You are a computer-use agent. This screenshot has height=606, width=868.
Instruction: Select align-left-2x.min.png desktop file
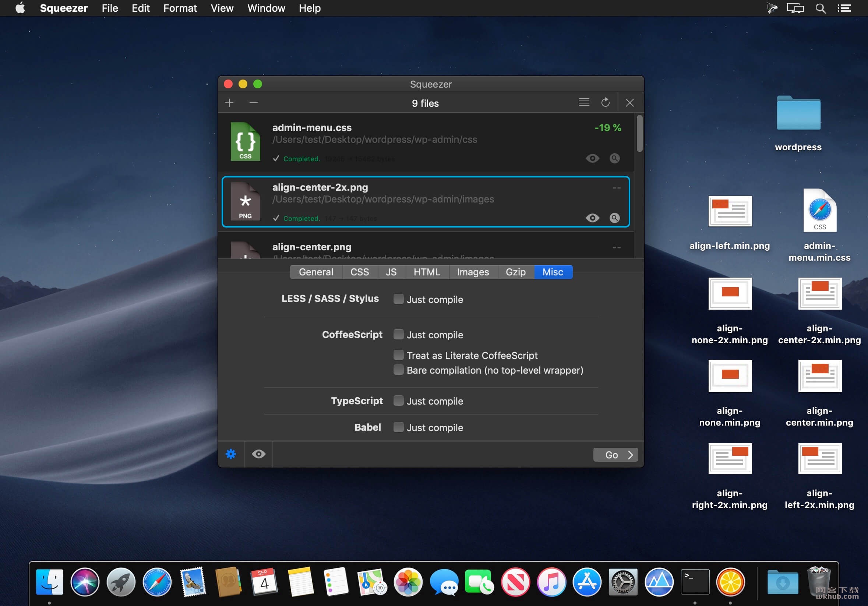pyautogui.click(x=820, y=459)
